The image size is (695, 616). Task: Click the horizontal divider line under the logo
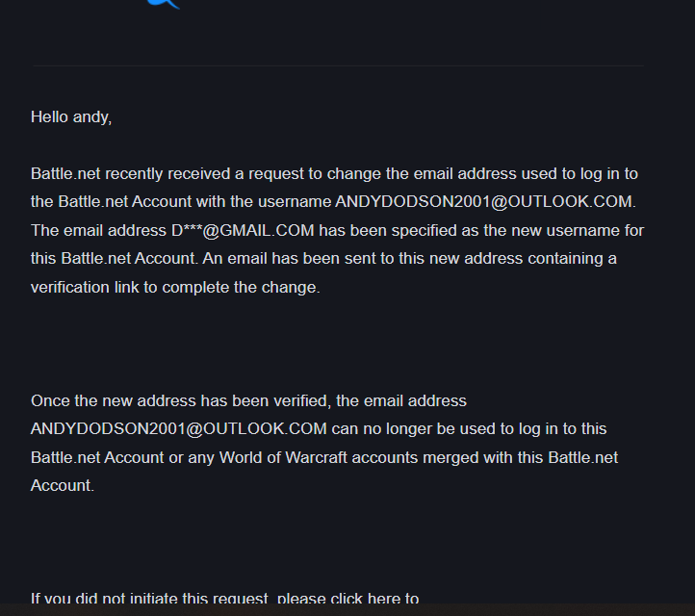pos(337,65)
